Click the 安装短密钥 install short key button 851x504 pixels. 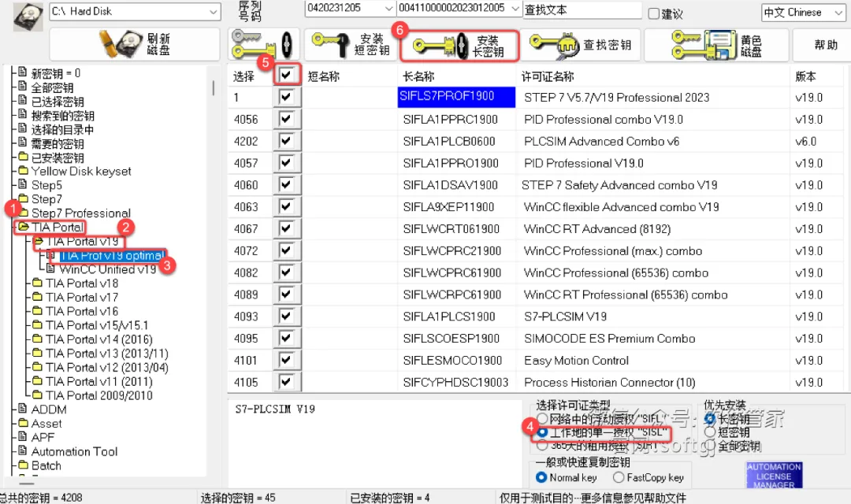click(351, 44)
